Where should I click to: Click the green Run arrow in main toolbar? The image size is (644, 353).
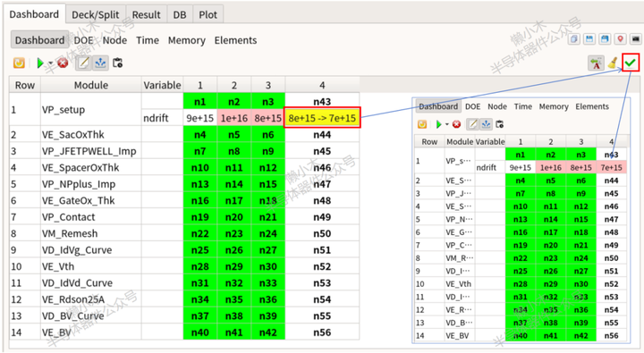[40, 63]
